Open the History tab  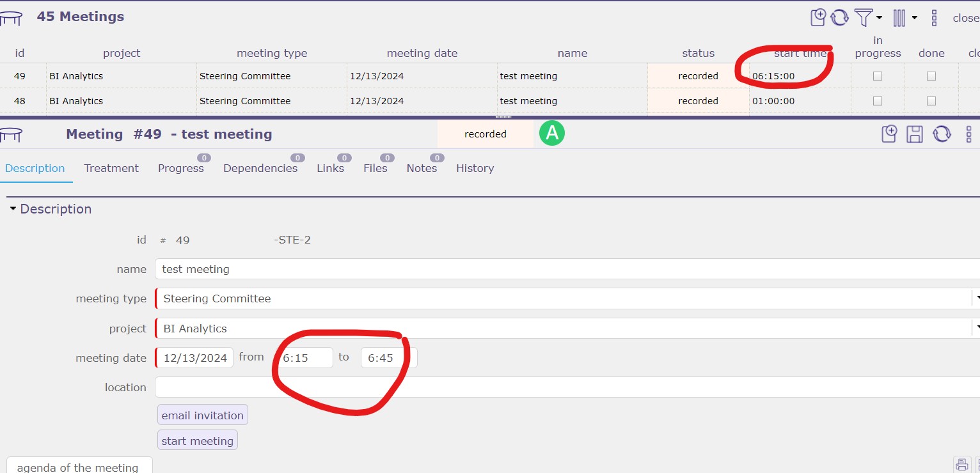[x=475, y=168]
